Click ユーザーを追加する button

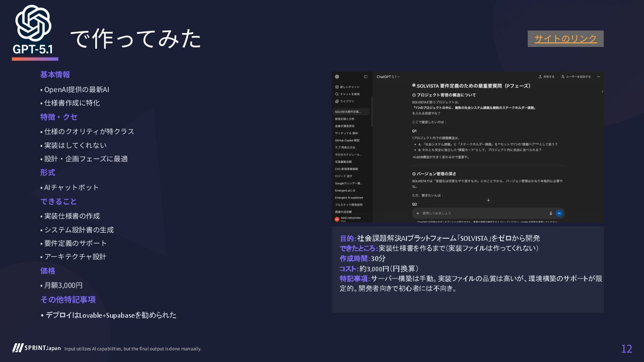(576, 77)
